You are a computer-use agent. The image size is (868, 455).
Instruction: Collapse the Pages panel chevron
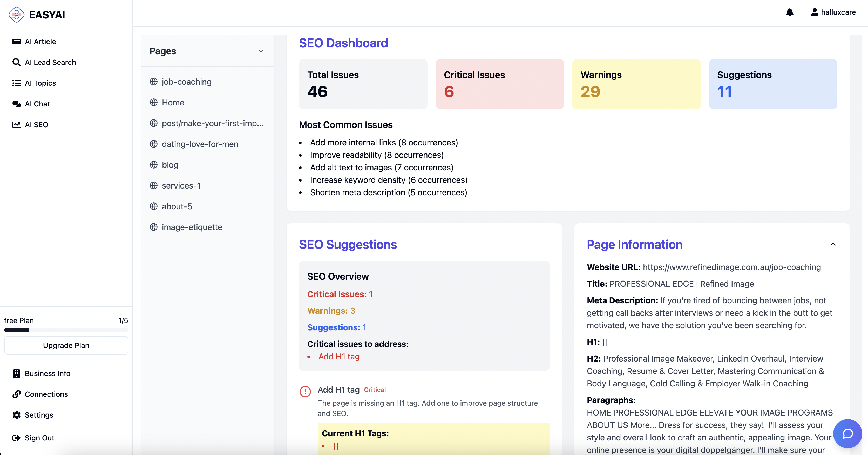(261, 51)
